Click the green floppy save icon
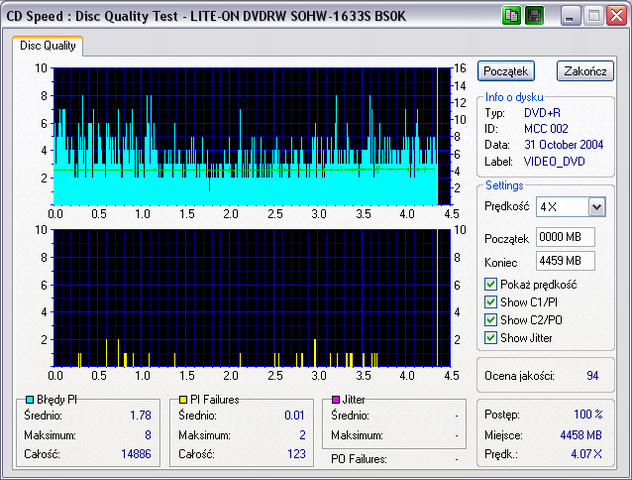The image size is (632, 480). coord(534,16)
